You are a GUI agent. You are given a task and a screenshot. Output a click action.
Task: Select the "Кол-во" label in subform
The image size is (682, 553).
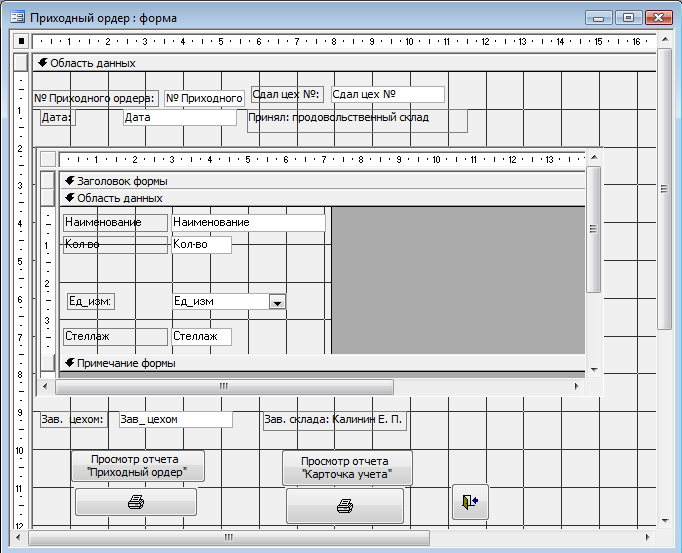(x=115, y=245)
